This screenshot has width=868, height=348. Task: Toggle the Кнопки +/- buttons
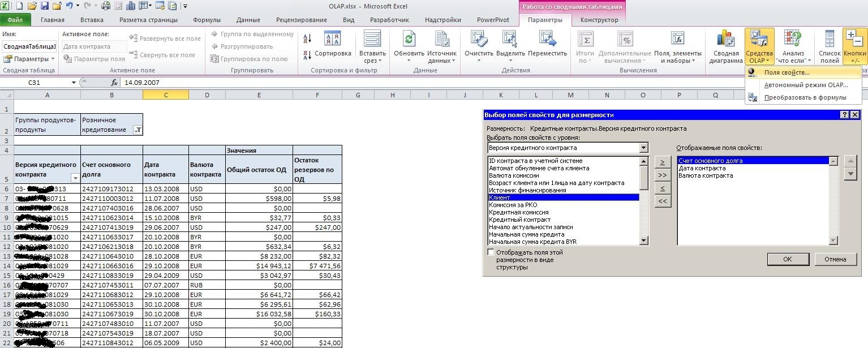point(854,47)
